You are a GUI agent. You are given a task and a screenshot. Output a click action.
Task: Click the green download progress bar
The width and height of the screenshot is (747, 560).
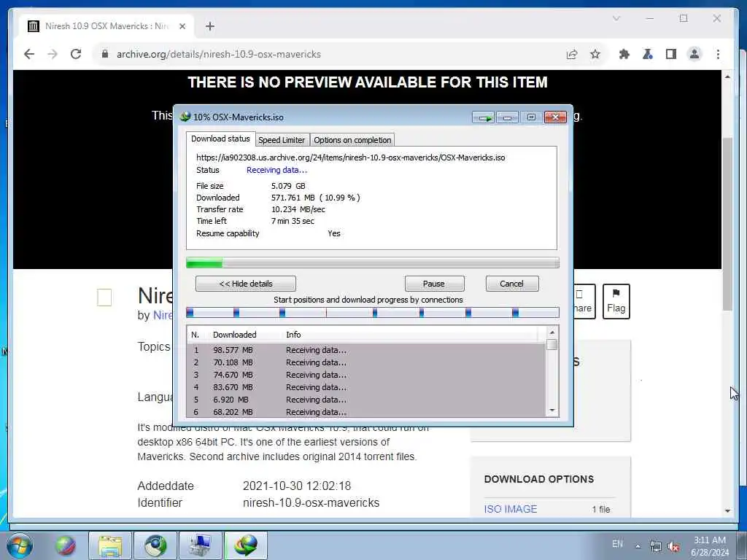click(x=373, y=262)
